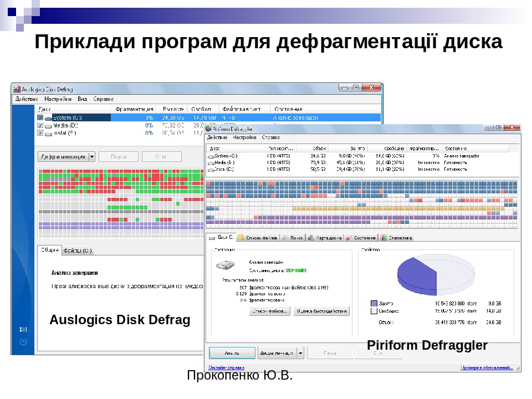The height and width of the screenshot is (399, 532).
Task: Open the Вид menu in Auslogics
Action: 83,99
